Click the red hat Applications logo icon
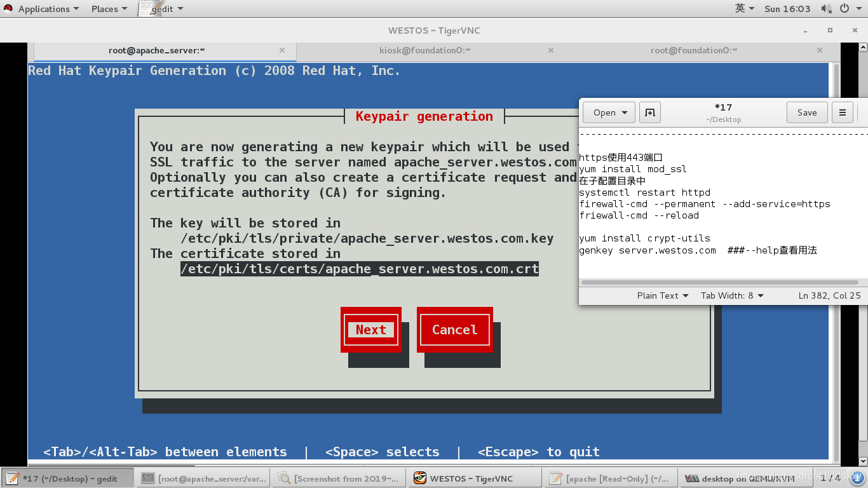This screenshot has height=488, width=868. [x=8, y=9]
